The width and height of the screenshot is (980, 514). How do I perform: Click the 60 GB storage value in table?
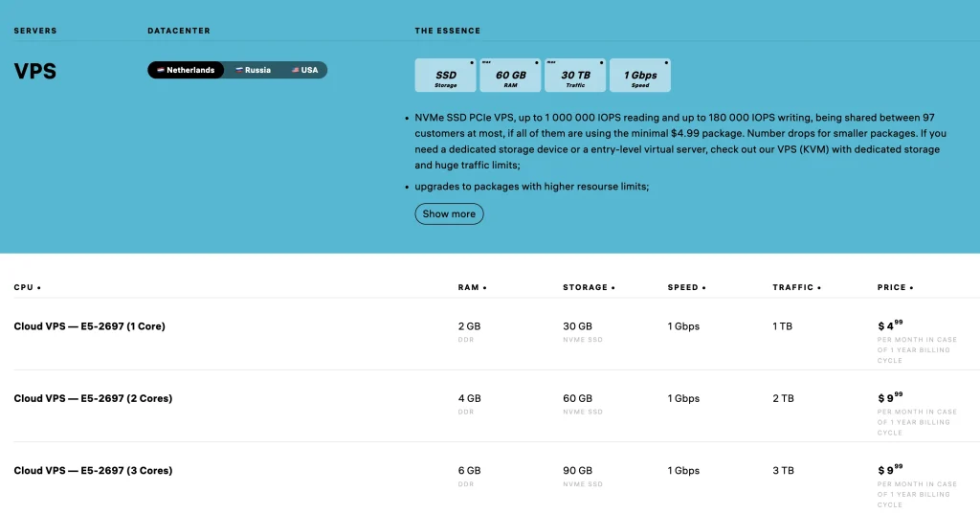click(x=577, y=398)
